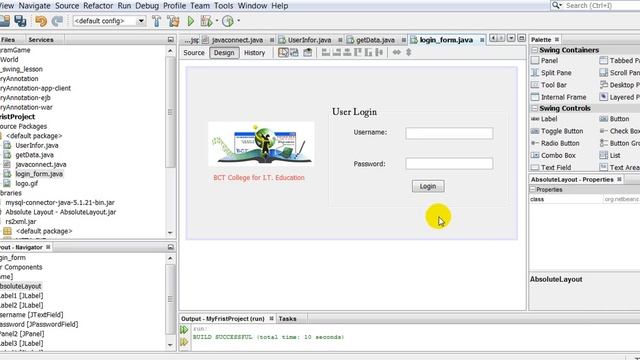Open the Profile Project dropdown arrow
The width and height of the screenshot is (640, 360).
coord(238,20)
